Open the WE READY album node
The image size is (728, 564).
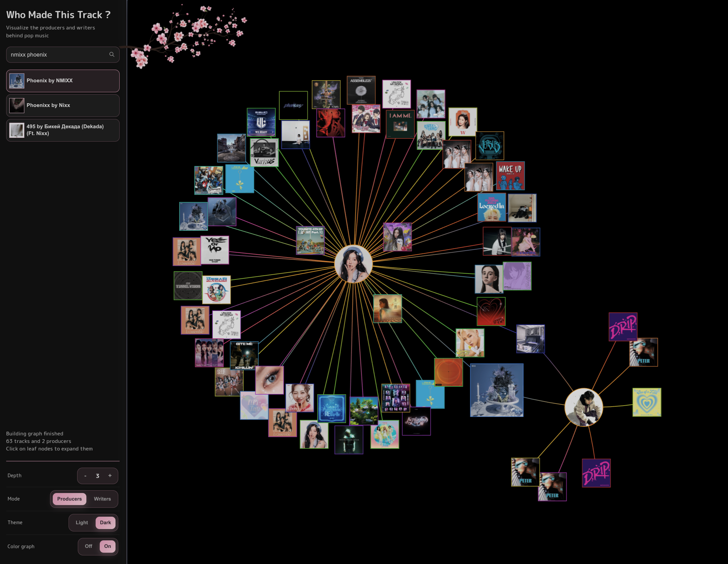click(x=261, y=122)
